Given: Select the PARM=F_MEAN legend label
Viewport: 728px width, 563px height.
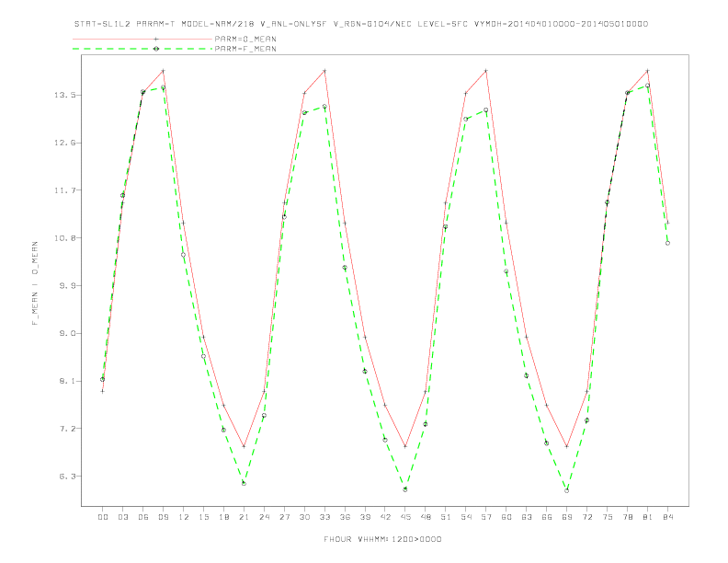Looking at the screenshot, I should click(x=245, y=49).
